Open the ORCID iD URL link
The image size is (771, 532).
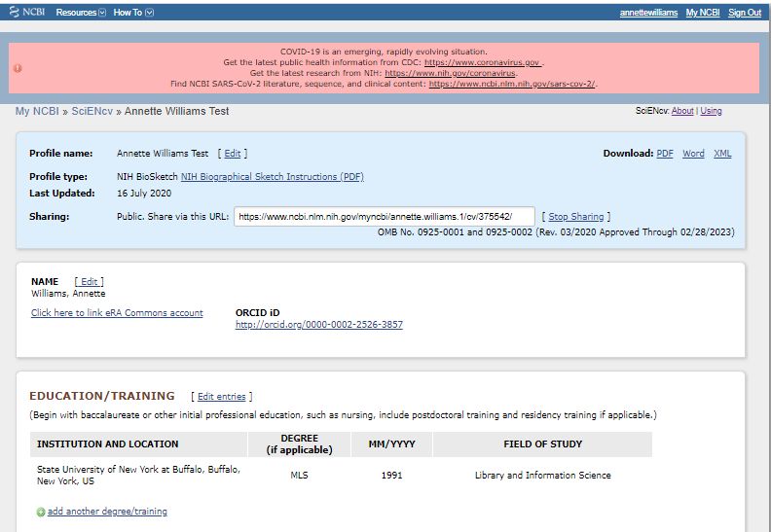319,325
